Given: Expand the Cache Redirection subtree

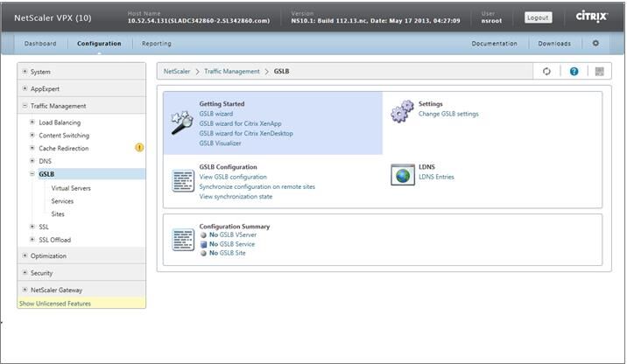Looking at the screenshot, I should (x=32, y=148).
